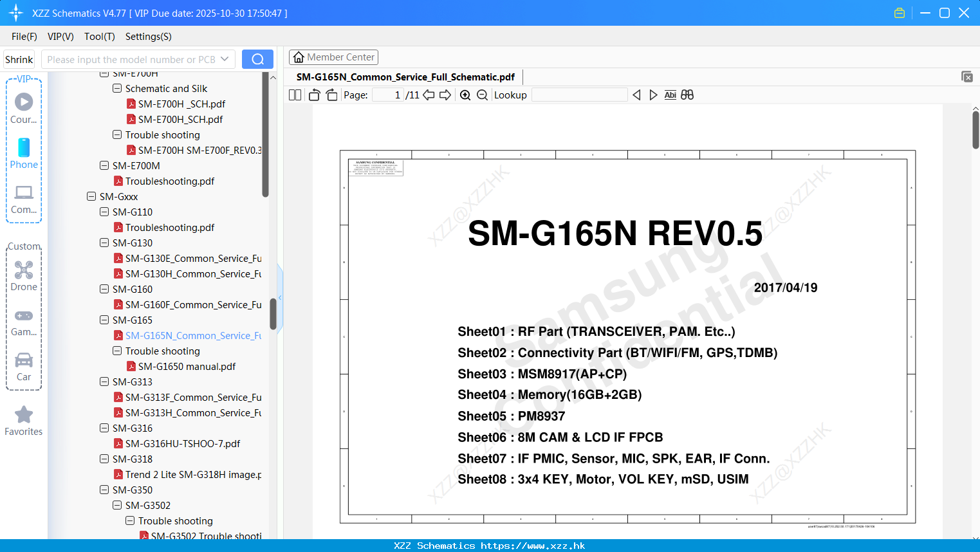Collapse the SM-G316 node
980x552 pixels.
pyautogui.click(x=104, y=428)
